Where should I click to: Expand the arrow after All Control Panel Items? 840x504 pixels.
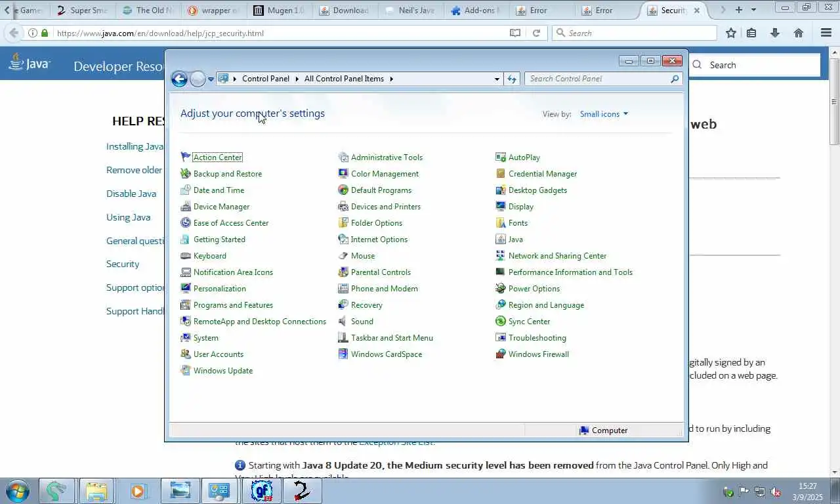click(392, 79)
